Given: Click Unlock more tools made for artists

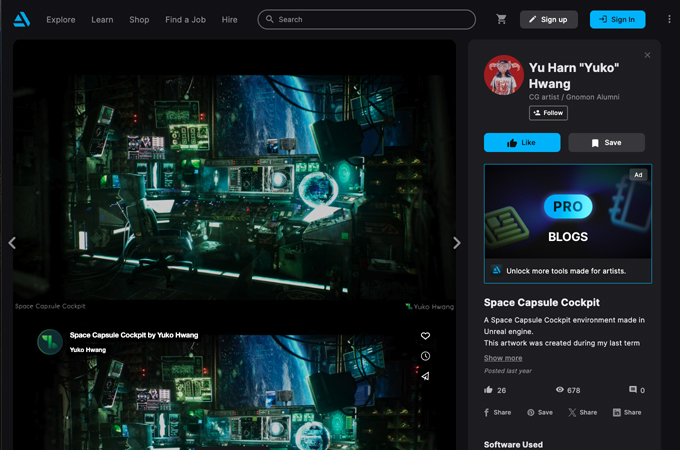Looking at the screenshot, I should 566,271.
